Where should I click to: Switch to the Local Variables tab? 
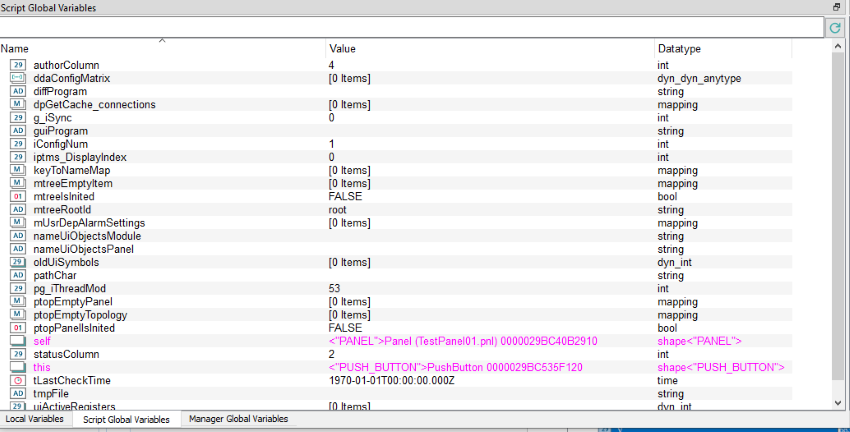[x=35, y=419]
